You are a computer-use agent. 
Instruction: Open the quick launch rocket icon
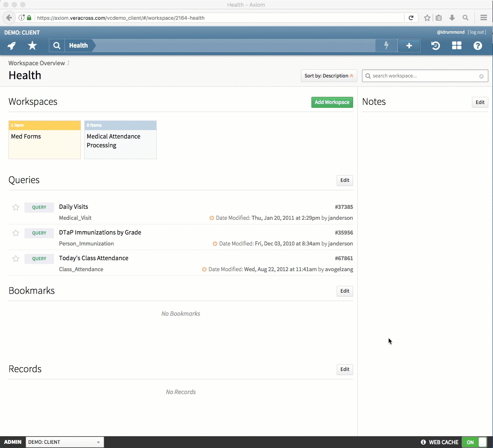coord(11,45)
